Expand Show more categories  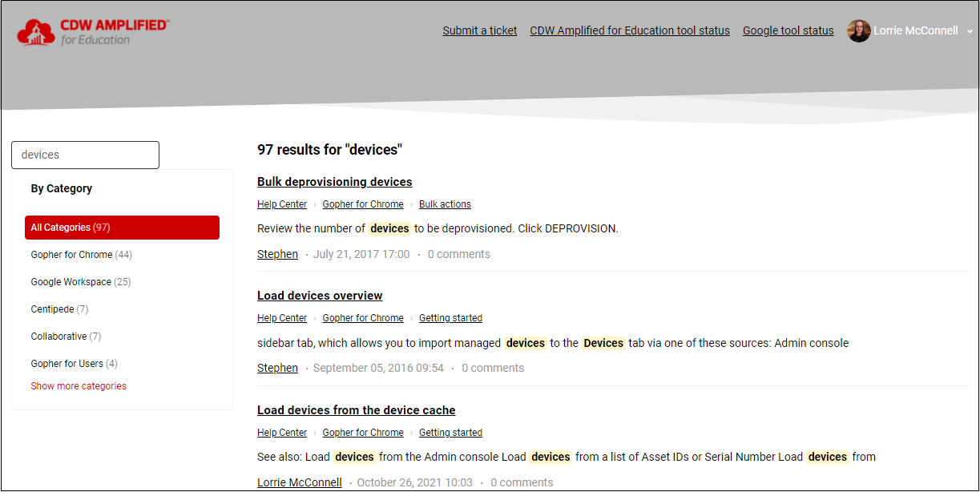point(79,386)
